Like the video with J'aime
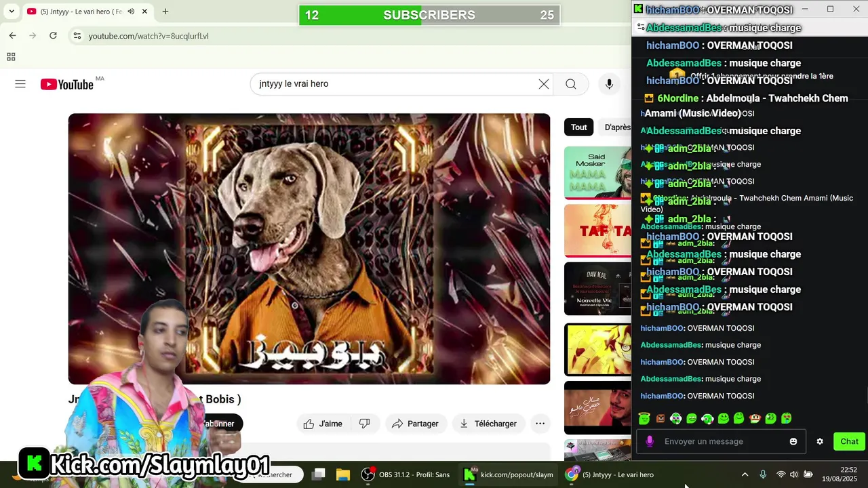This screenshot has width=868, height=488. tap(323, 424)
